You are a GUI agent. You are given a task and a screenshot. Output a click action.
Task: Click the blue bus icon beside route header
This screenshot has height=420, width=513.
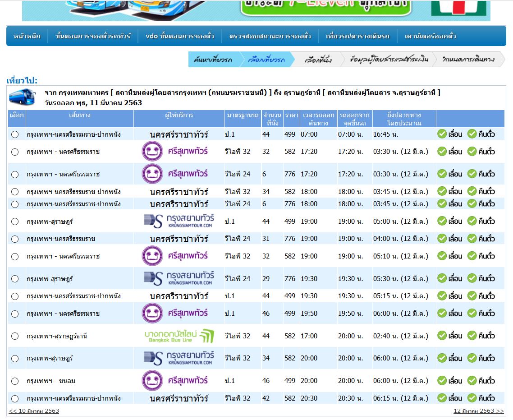[x=22, y=97]
